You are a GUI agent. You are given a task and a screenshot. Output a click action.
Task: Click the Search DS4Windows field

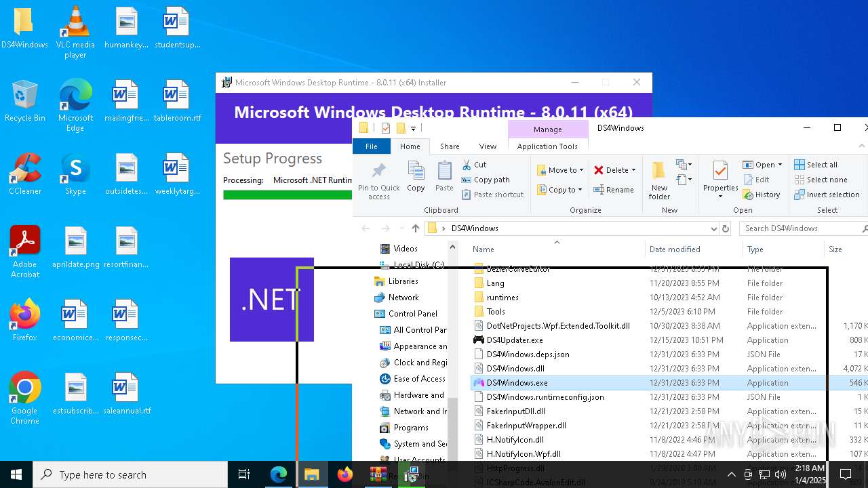(804, 228)
